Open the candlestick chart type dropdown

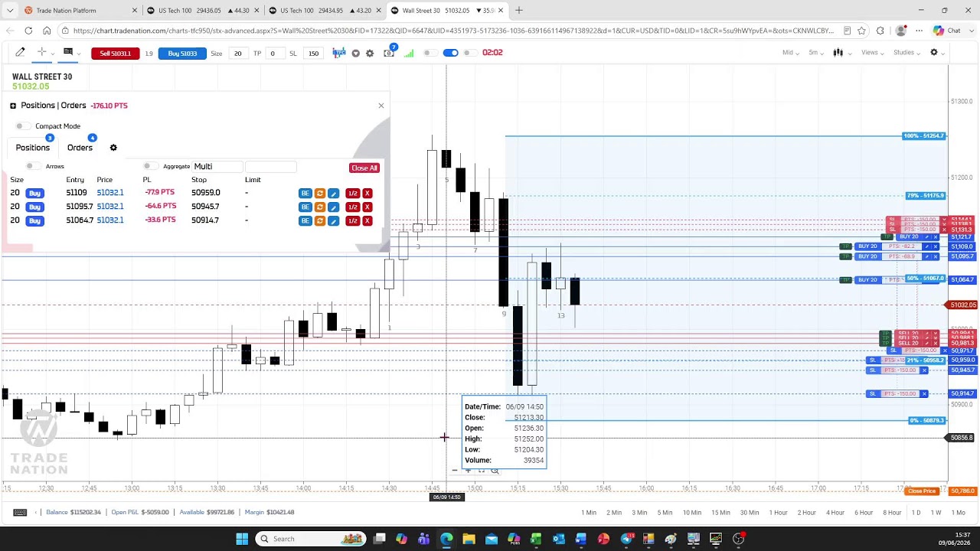[x=842, y=53]
